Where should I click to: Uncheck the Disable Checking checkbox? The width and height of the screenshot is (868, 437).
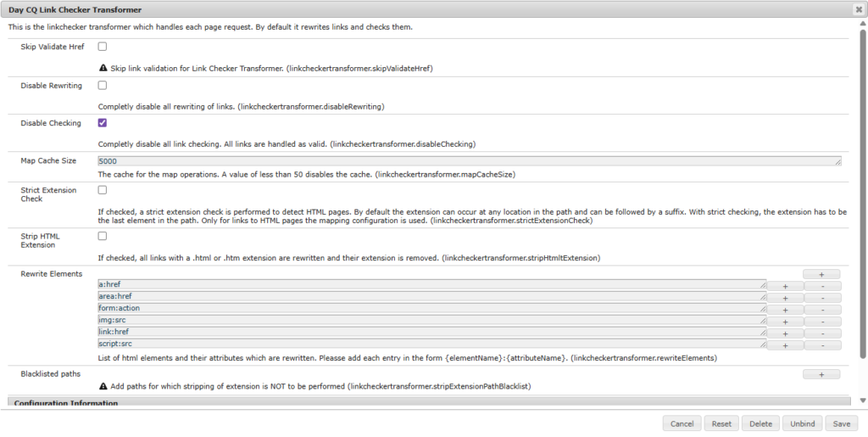(103, 123)
